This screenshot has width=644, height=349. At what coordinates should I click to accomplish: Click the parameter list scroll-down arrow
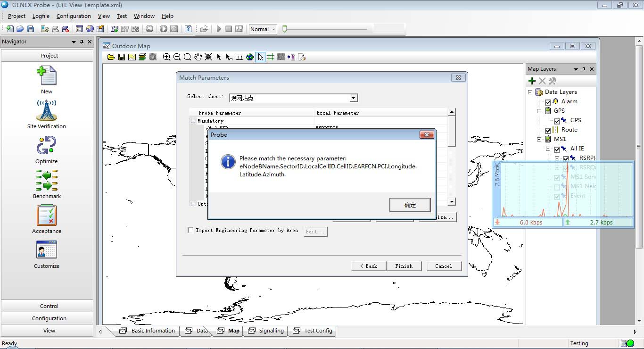tap(452, 202)
